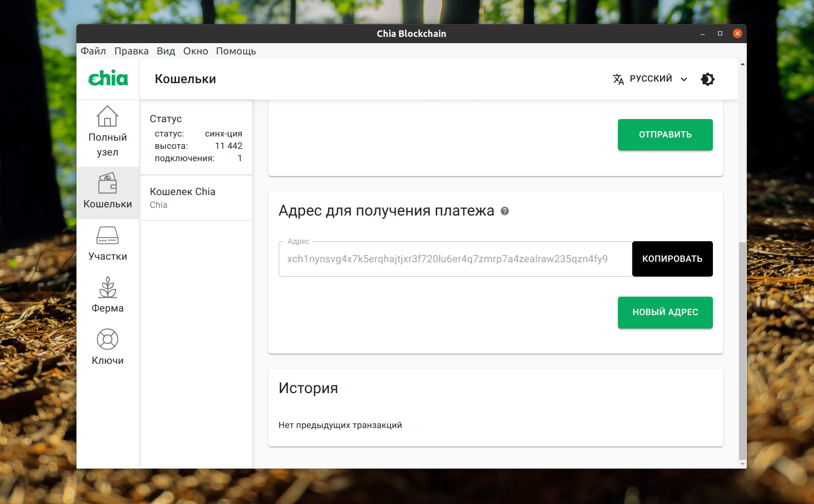Minimize the Chia Blockchain window

coord(703,33)
